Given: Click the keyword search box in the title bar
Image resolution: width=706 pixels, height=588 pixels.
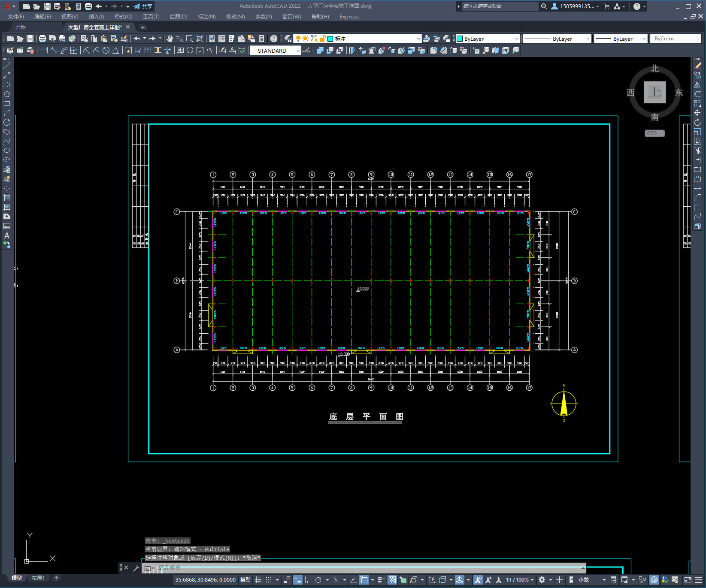Looking at the screenshot, I should (500, 6).
